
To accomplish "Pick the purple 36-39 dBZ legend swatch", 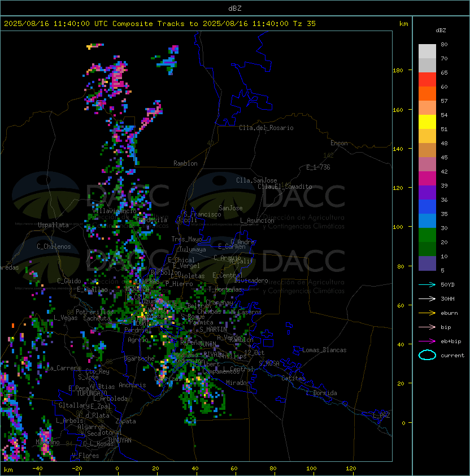I will [427, 192].
